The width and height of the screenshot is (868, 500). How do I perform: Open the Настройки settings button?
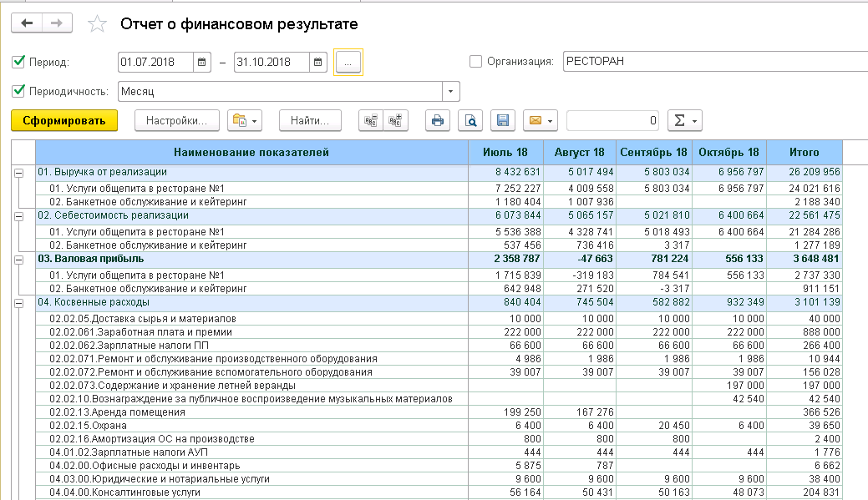click(176, 120)
